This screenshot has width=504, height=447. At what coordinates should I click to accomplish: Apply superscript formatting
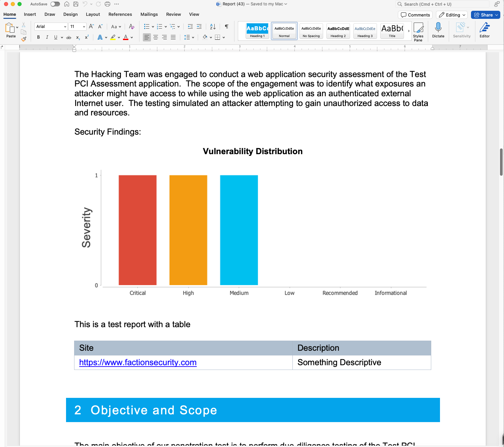(x=87, y=37)
